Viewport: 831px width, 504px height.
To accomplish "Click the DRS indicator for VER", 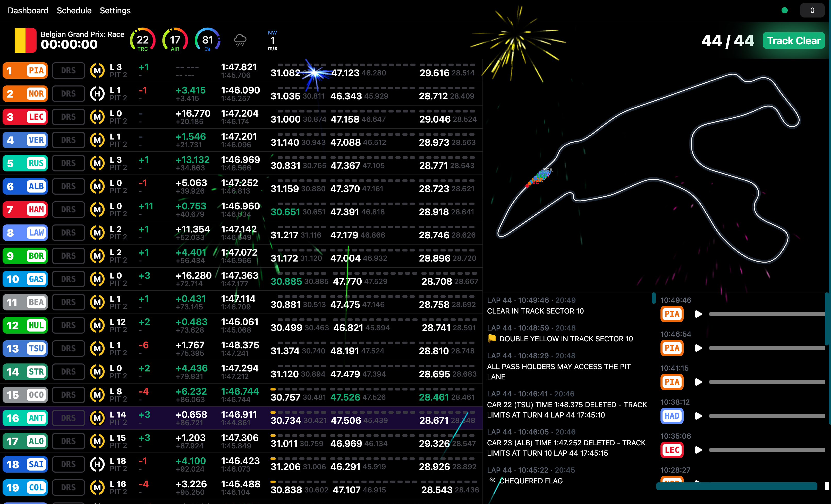I will pyautogui.click(x=69, y=140).
